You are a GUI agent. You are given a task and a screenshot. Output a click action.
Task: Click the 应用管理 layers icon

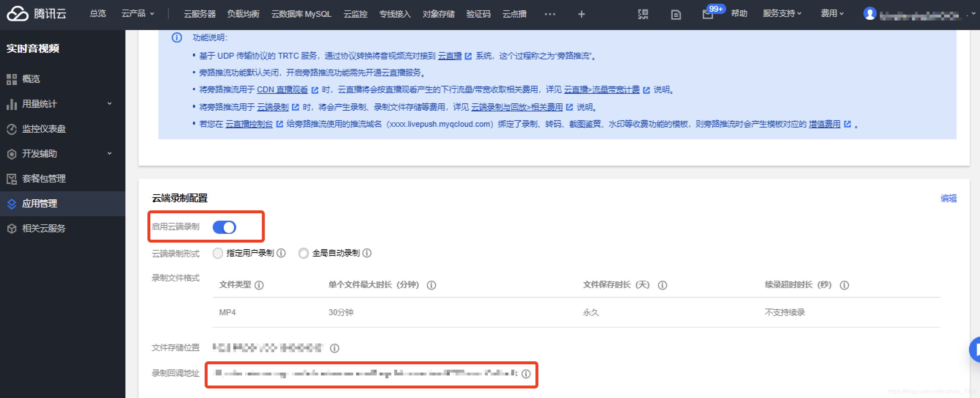(x=12, y=204)
